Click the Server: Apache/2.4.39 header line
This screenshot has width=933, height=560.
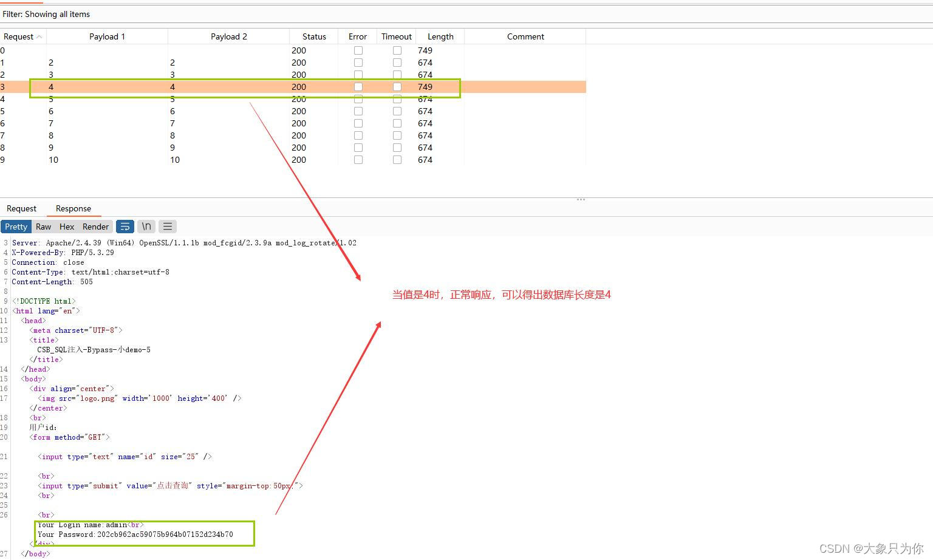184,243
